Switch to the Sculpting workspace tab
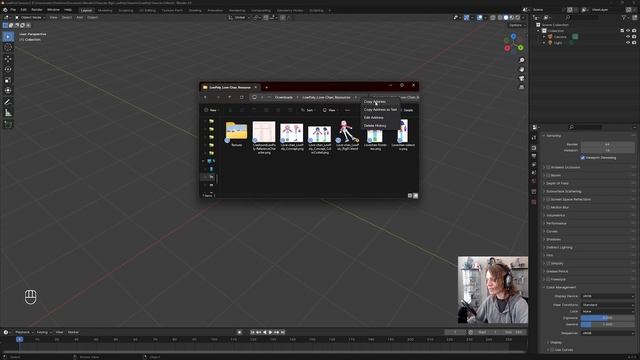 coord(126,10)
